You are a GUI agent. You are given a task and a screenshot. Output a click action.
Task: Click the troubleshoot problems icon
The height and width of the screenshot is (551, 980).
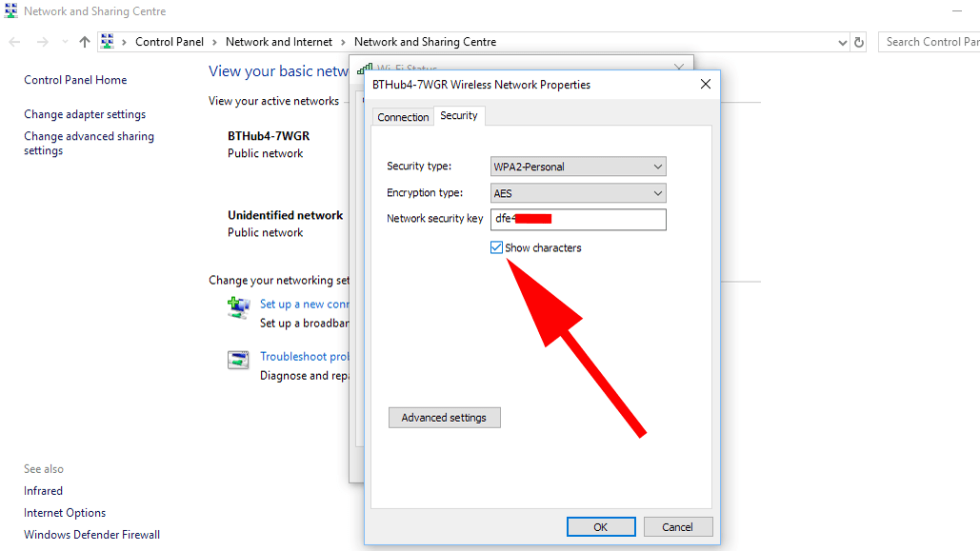tap(238, 359)
